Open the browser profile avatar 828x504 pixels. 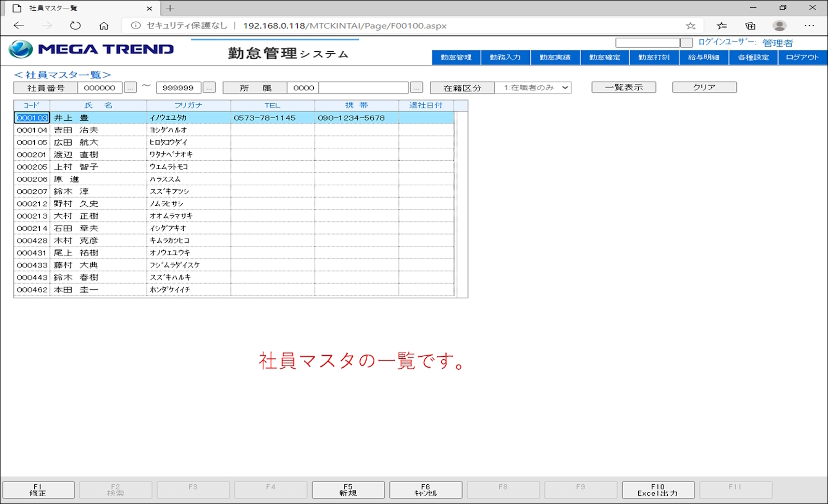(x=779, y=25)
